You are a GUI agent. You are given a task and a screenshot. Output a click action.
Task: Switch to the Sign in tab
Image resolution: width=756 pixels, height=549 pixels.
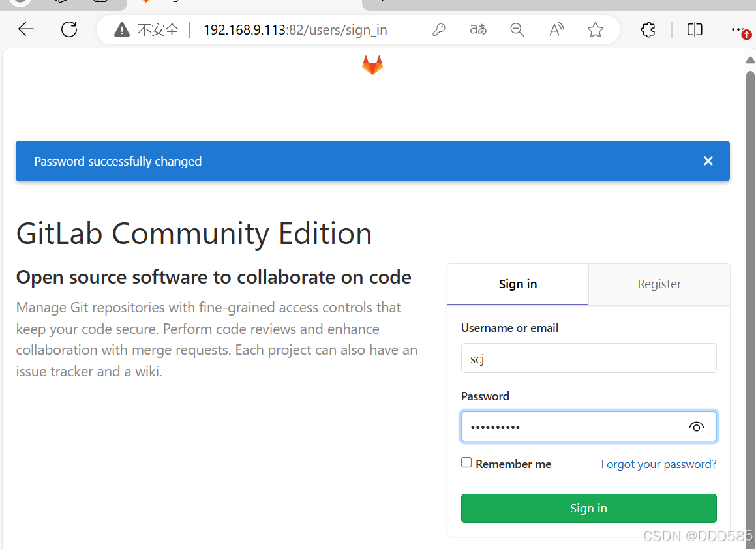[518, 284]
